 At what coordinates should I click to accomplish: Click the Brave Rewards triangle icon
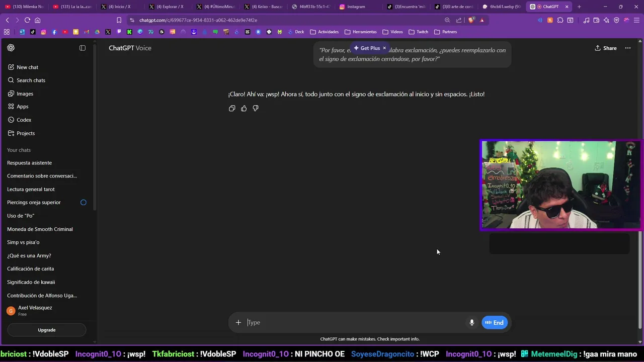(482, 20)
